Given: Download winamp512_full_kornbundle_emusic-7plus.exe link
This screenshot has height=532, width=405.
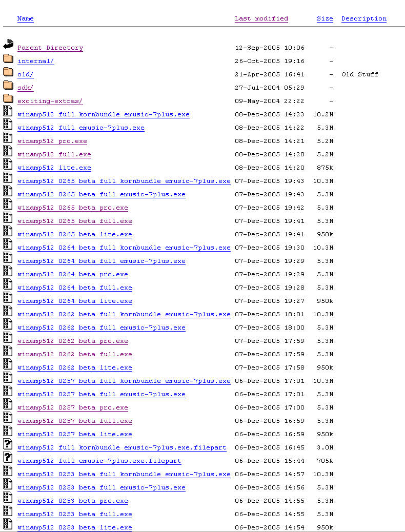Looking at the screenshot, I should [104, 114].
